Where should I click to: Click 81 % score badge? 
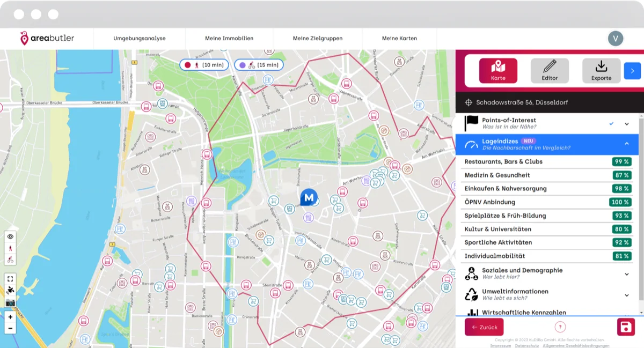pos(622,256)
